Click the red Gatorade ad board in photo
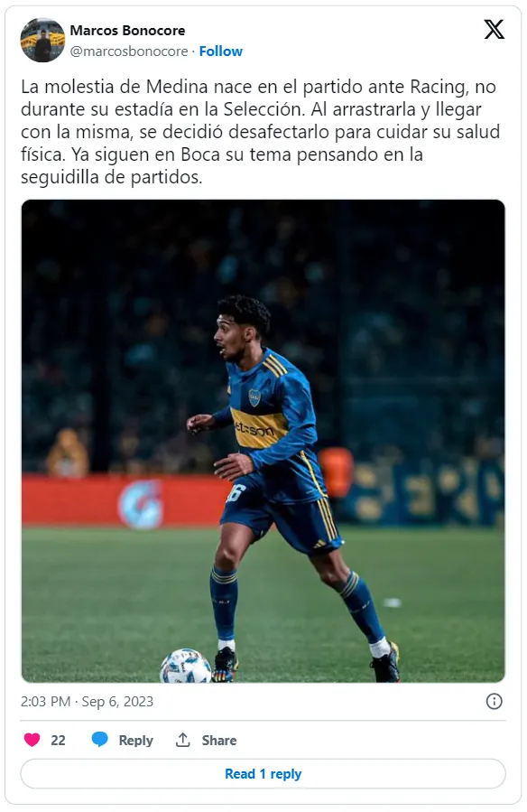The height and width of the screenshot is (812, 527). [x=125, y=501]
